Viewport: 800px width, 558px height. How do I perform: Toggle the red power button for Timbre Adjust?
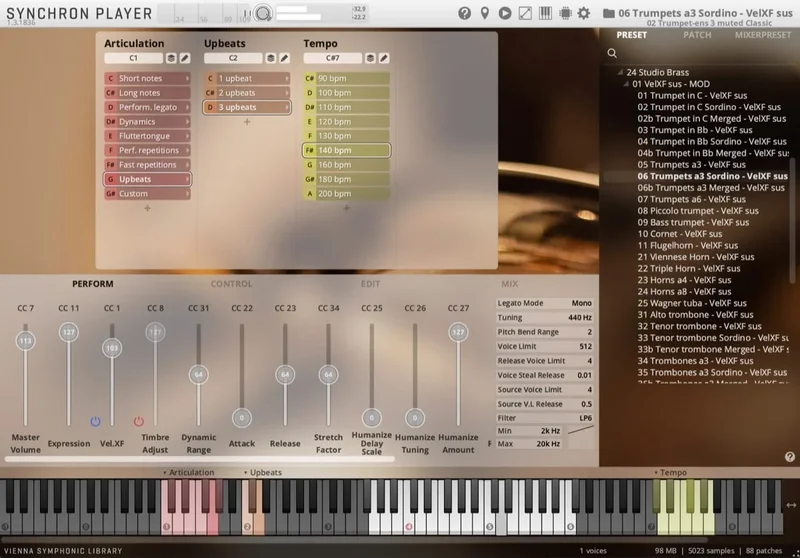pyautogui.click(x=139, y=422)
